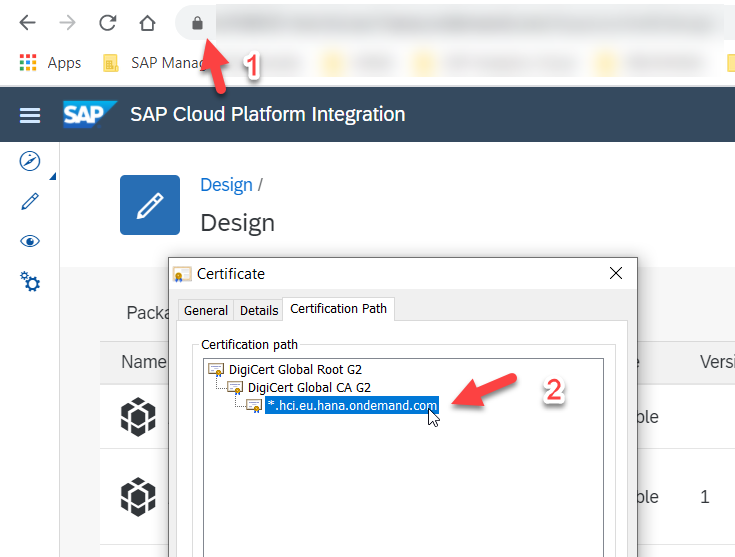This screenshot has height=557, width=735.
Task: Open the hamburger navigation menu
Action: pos(30,115)
